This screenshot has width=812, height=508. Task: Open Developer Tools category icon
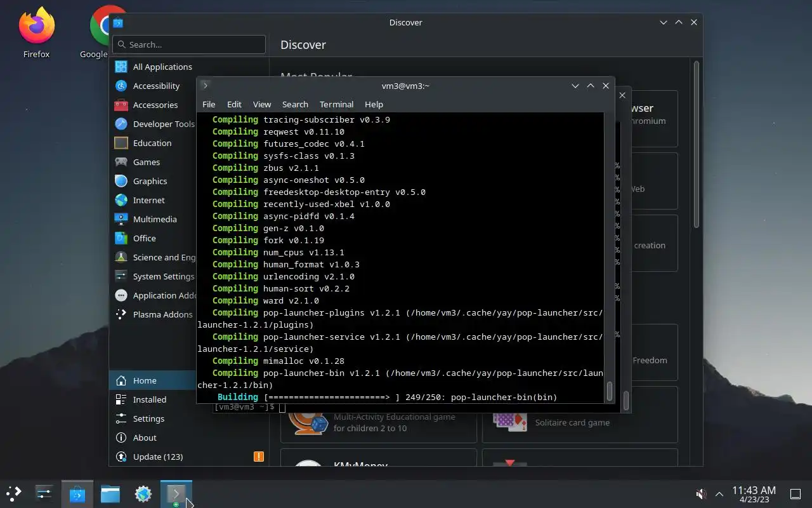point(121,124)
